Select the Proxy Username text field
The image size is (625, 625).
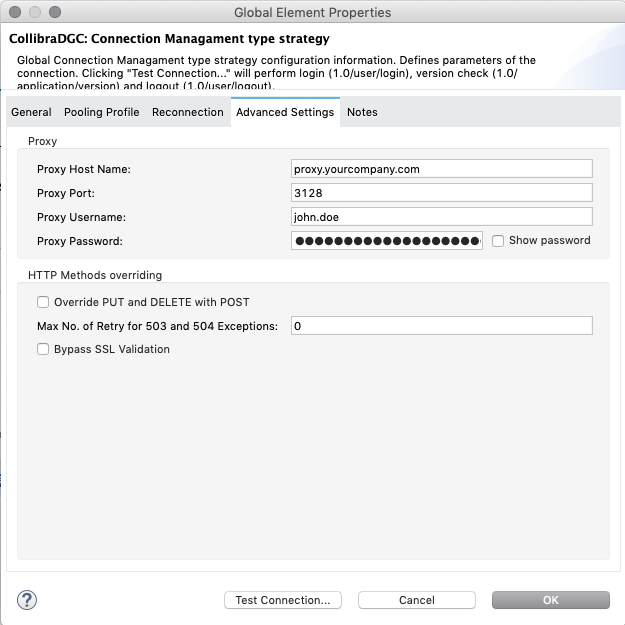pos(441,217)
